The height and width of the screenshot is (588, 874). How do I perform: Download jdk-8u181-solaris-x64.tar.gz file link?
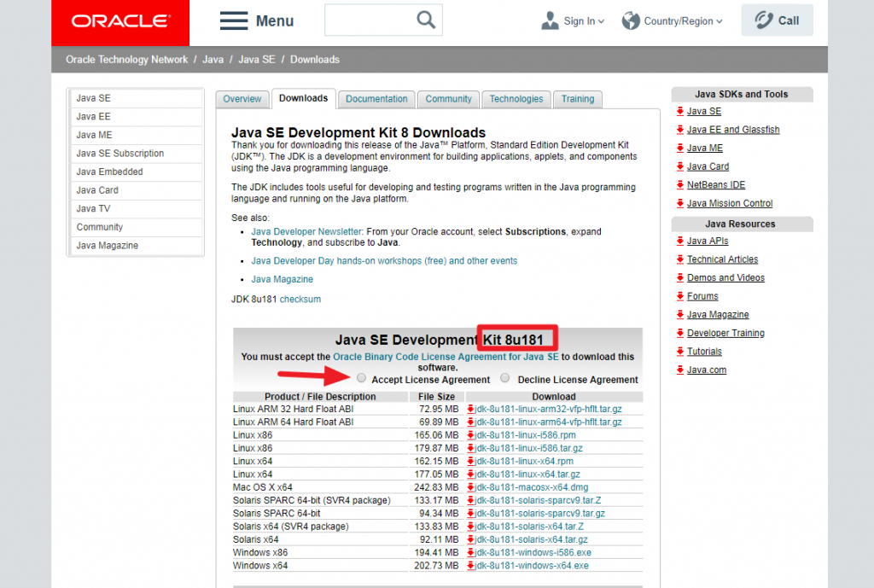531,539
